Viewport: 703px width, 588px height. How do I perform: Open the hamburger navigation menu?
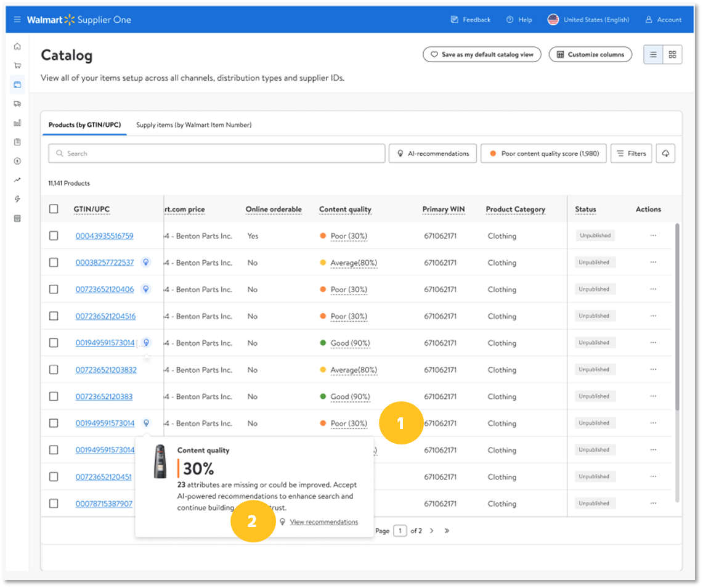tap(17, 20)
